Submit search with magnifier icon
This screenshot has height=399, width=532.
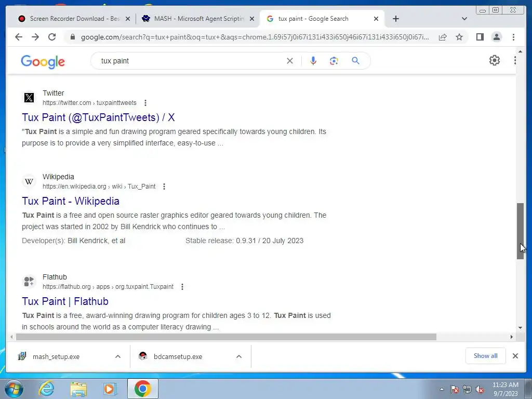[355, 61]
